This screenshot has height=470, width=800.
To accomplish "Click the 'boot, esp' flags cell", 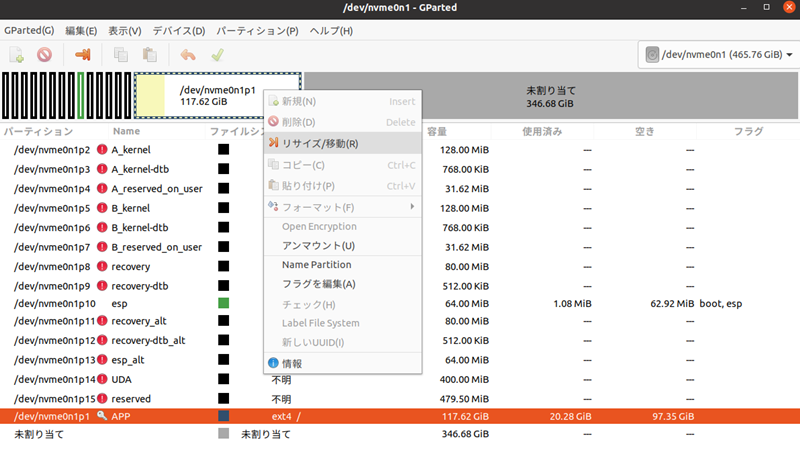I will tap(720, 304).
